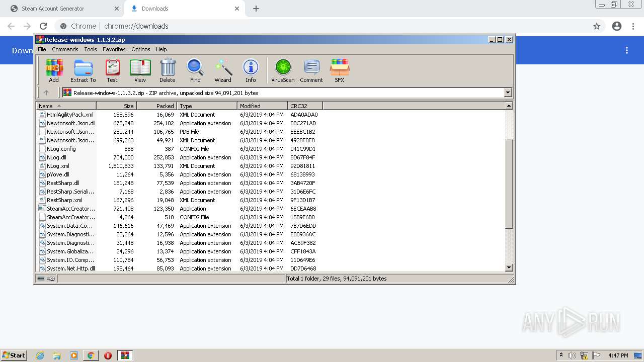
Task: Open a new Chrome tab
Action: (x=256, y=9)
